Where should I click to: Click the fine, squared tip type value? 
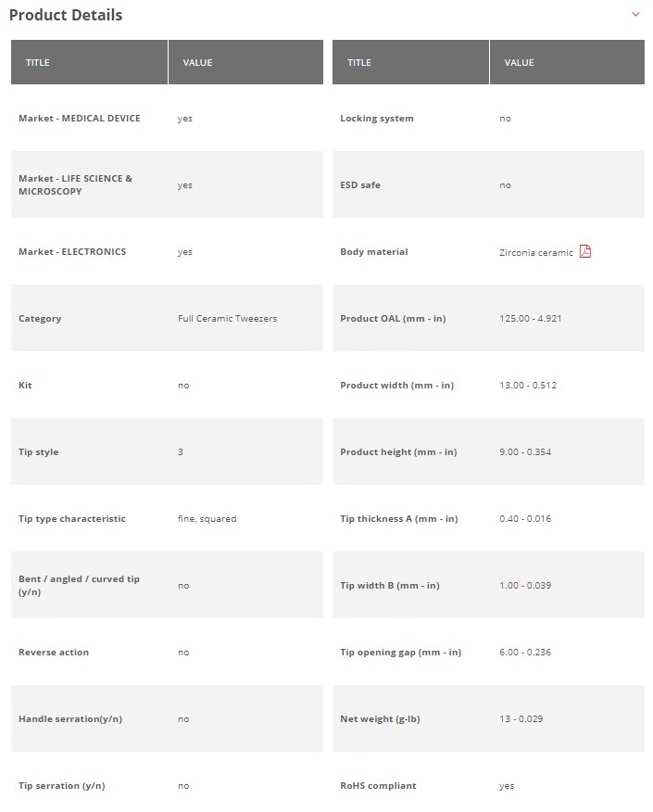(207, 519)
